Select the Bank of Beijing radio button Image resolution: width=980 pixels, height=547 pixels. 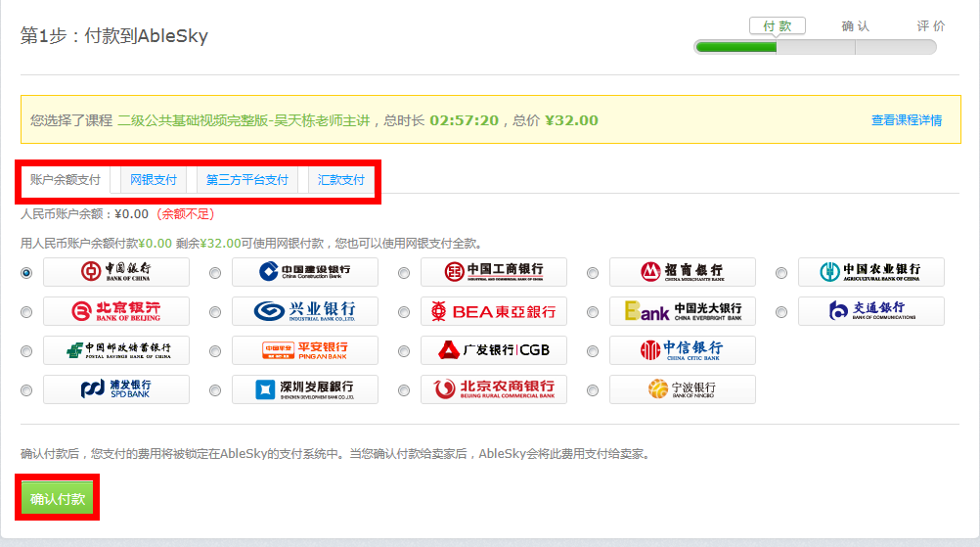pyautogui.click(x=26, y=312)
